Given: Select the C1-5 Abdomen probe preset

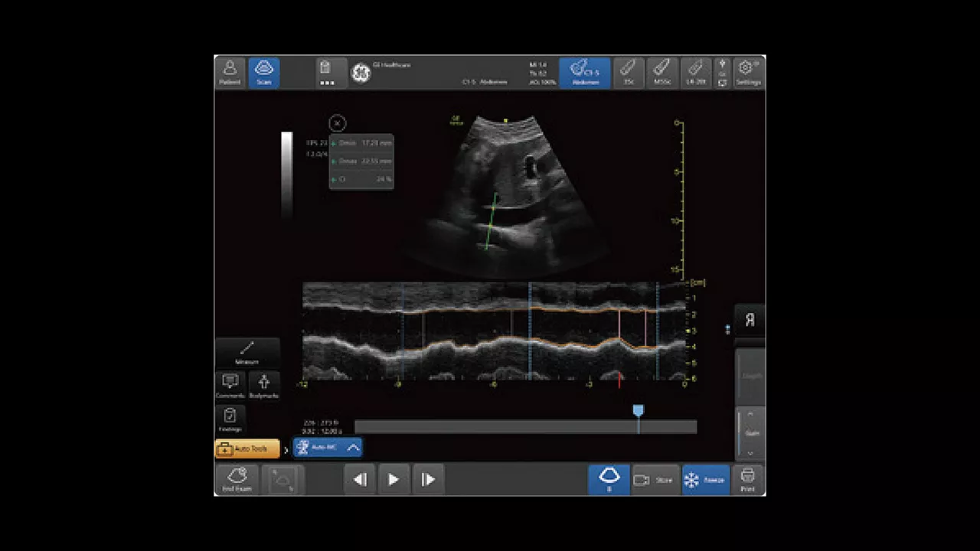Looking at the screenshot, I should (585, 73).
